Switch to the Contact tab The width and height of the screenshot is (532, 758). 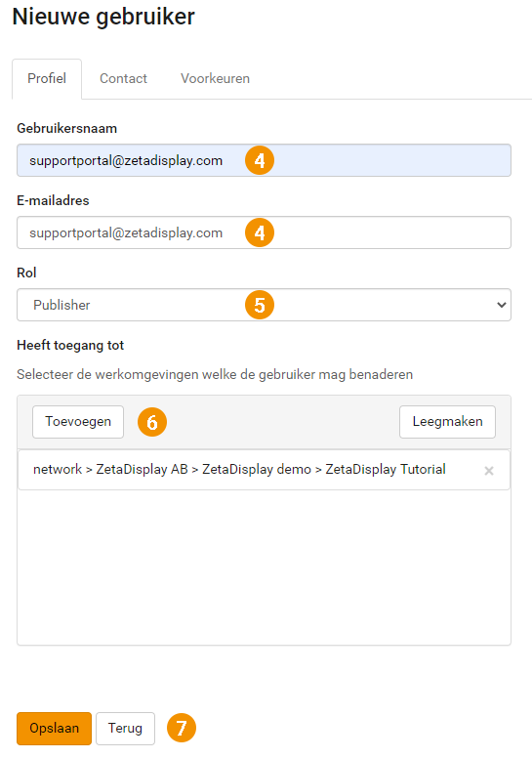coord(123,78)
